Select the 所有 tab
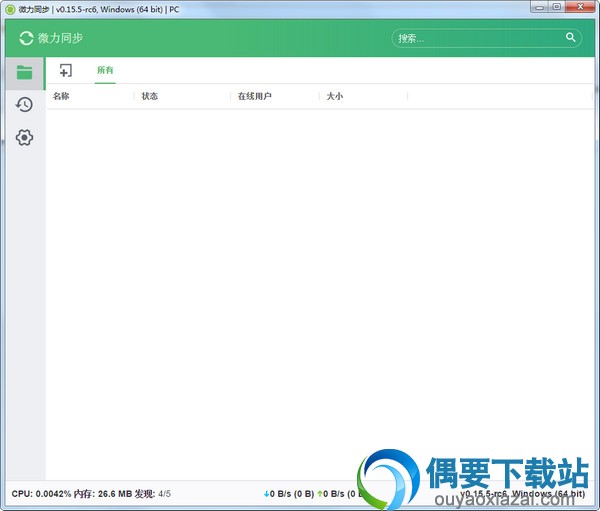Image resolution: width=600 pixels, height=511 pixels. point(105,70)
